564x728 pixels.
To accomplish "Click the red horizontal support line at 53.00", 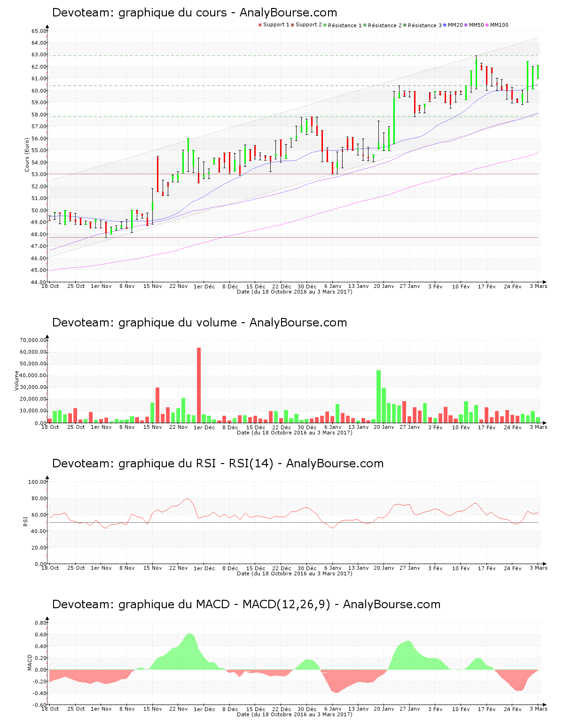I will coord(295,174).
